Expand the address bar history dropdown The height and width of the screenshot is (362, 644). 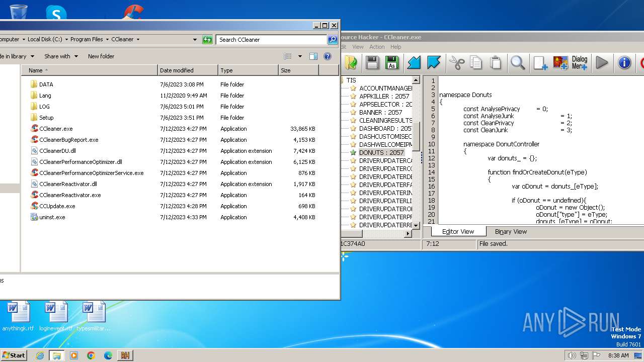195,40
